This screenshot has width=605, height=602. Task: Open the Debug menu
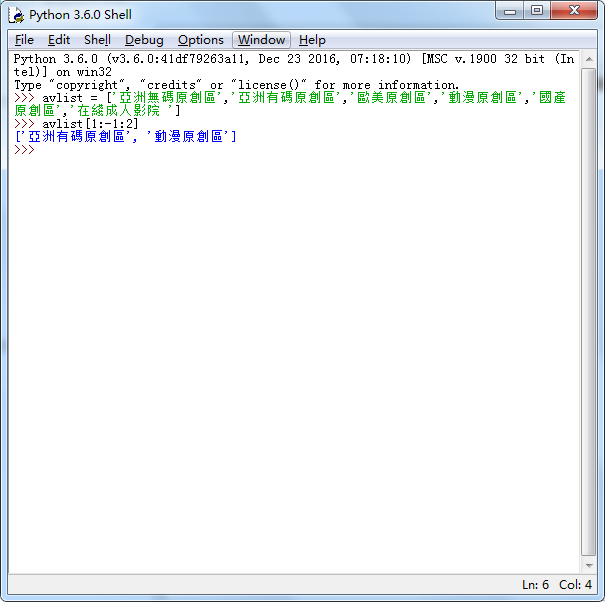[144, 40]
